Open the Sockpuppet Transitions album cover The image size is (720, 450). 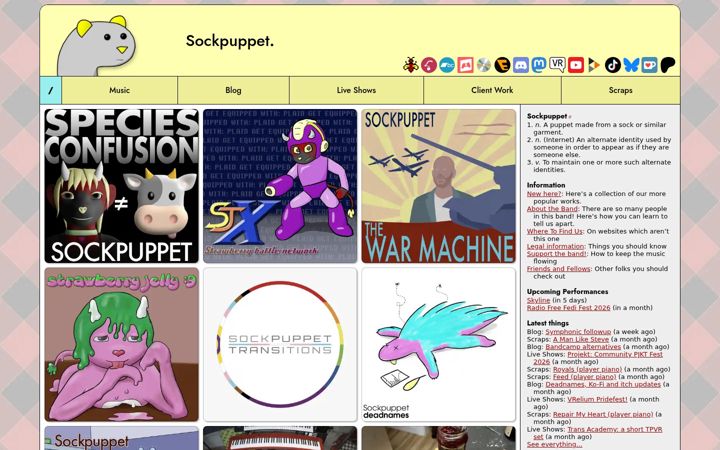(x=280, y=345)
